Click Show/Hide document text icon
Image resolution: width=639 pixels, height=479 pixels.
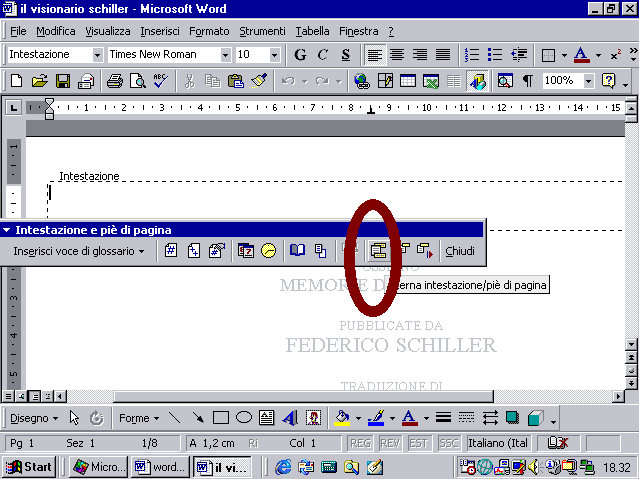[x=320, y=250]
